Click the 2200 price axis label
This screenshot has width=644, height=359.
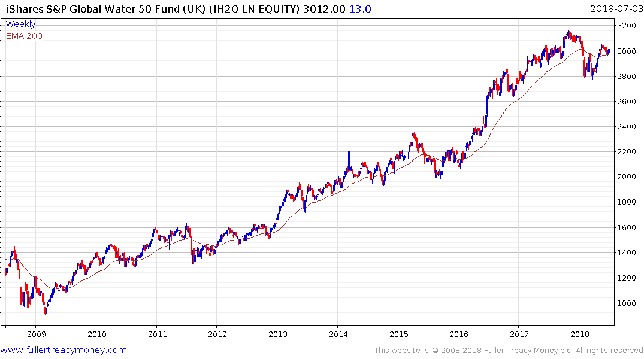tap(627, 152)
